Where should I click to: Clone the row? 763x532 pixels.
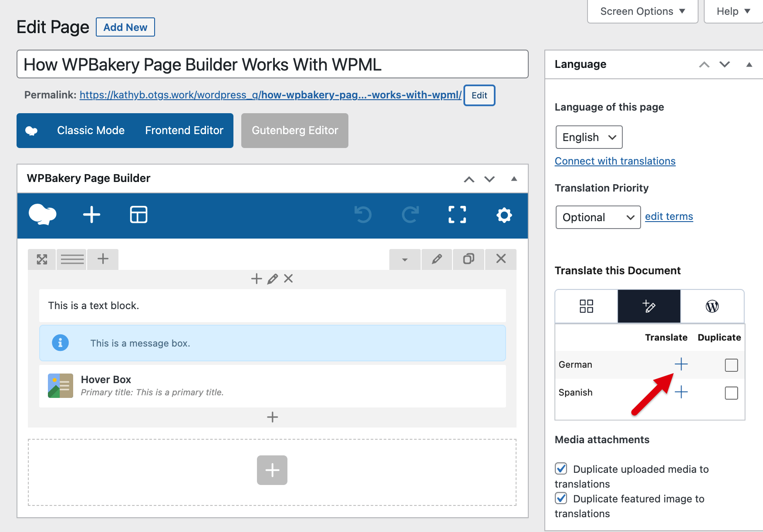469,259
